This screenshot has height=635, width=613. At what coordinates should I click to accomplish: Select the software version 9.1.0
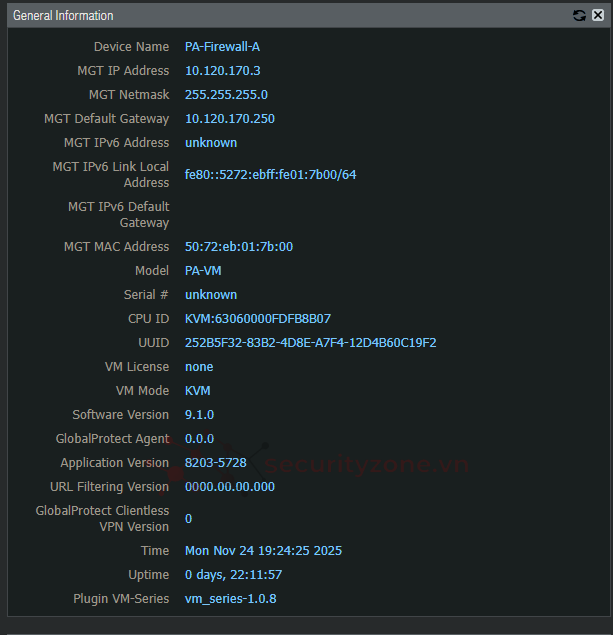tap(199, 415)
